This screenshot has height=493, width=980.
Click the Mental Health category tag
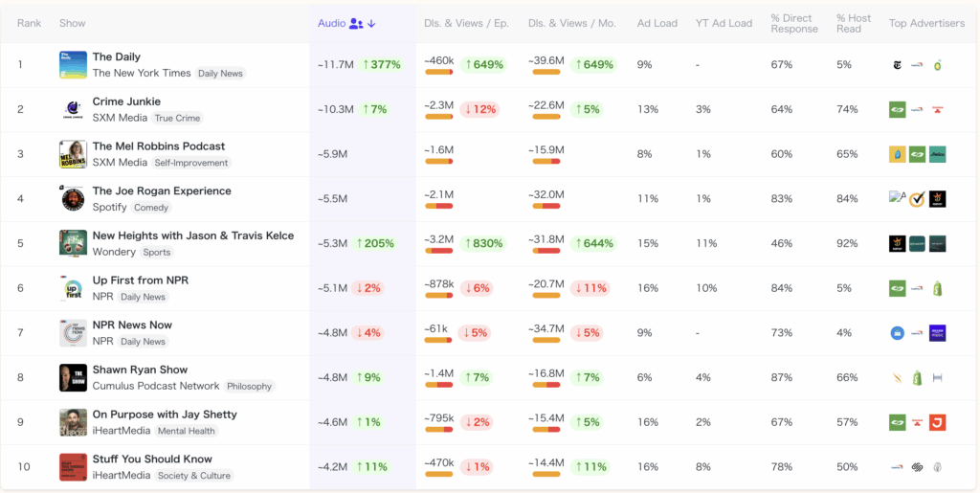tap(189, 431)
